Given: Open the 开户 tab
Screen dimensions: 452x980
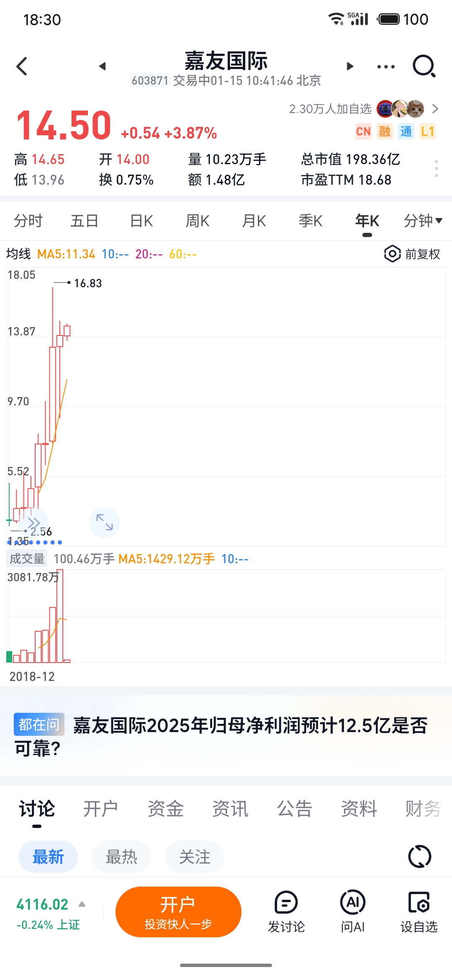Looking at the screenshot, I should 100,809.
